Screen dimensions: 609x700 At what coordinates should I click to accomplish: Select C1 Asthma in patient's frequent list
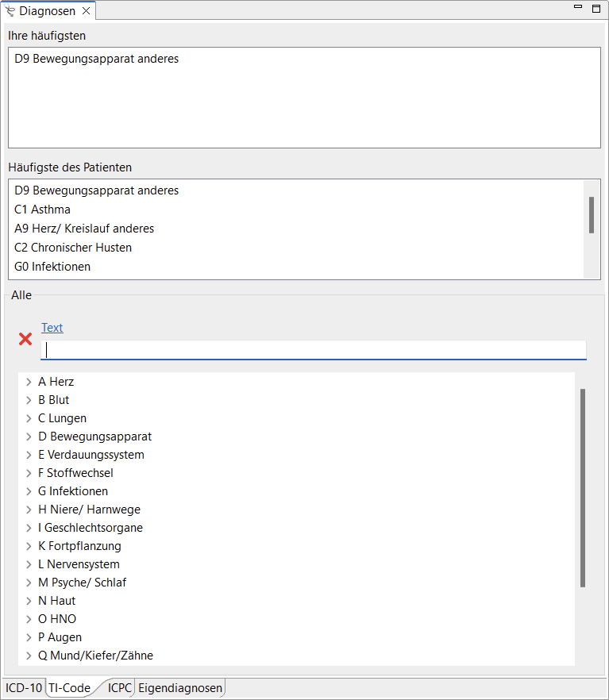click(42, 210)
